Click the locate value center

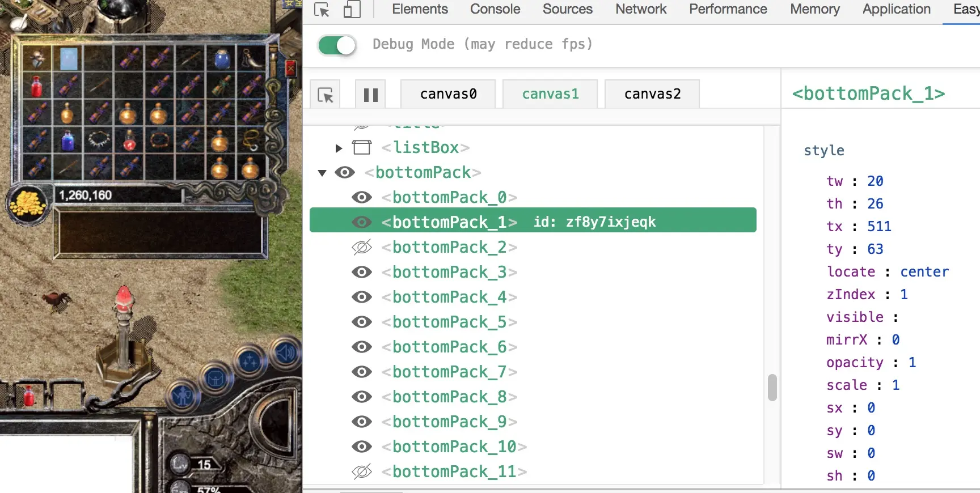pos(924,272)
